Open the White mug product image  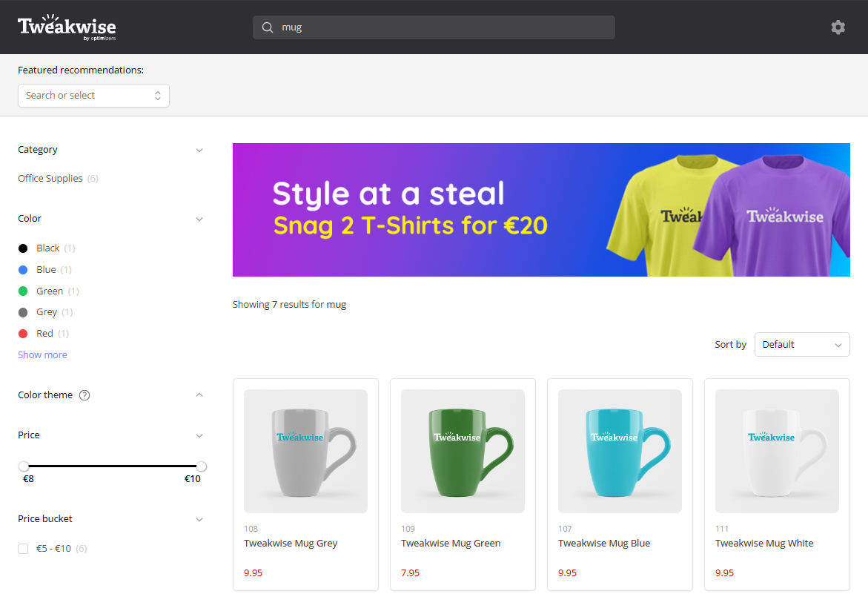[x=777, y=451]
